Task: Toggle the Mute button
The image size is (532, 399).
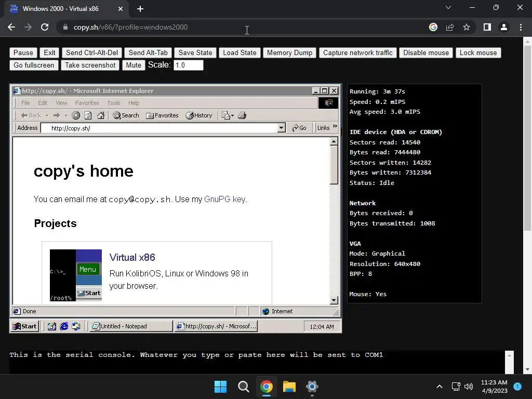Action: click(134, 65)
